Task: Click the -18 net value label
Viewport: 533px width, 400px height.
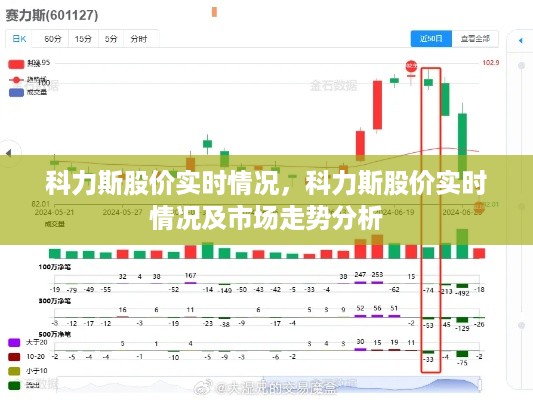Action: 479,290
